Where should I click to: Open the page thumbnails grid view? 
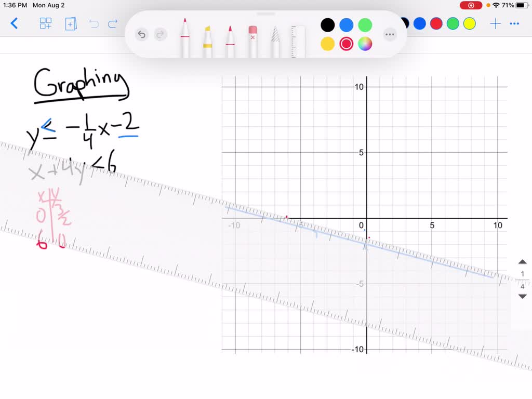pyautogui.click(x=46, y=23)
